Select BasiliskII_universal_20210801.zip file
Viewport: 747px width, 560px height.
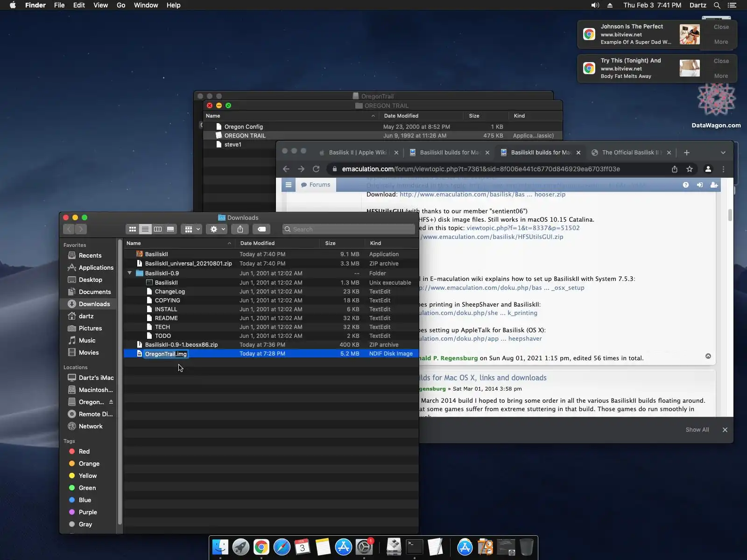(x=271, y=263)
